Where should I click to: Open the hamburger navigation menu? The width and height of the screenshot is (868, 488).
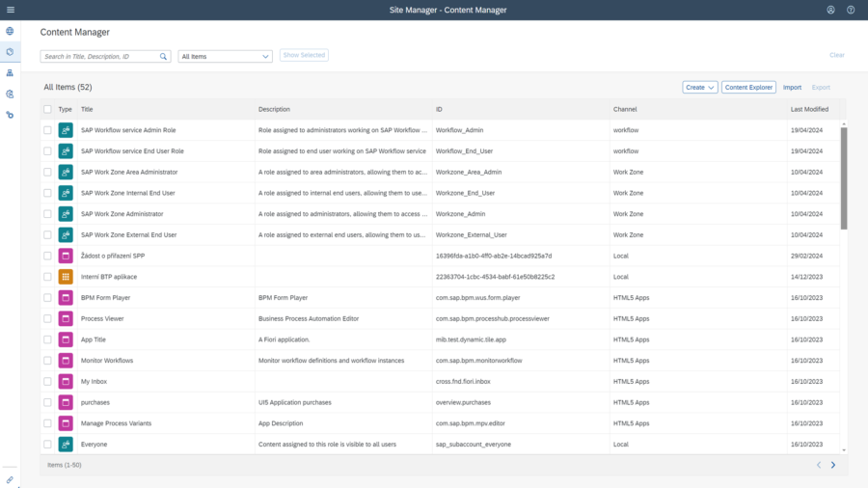pos(10,10)
